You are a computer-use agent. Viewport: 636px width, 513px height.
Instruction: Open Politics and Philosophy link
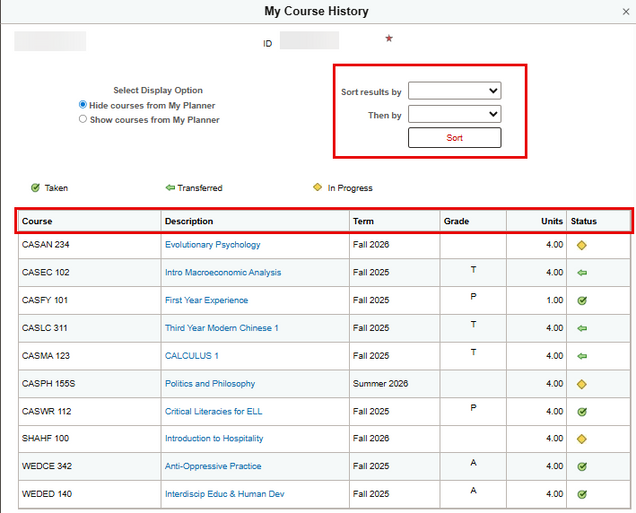click(x=210, y=384)
